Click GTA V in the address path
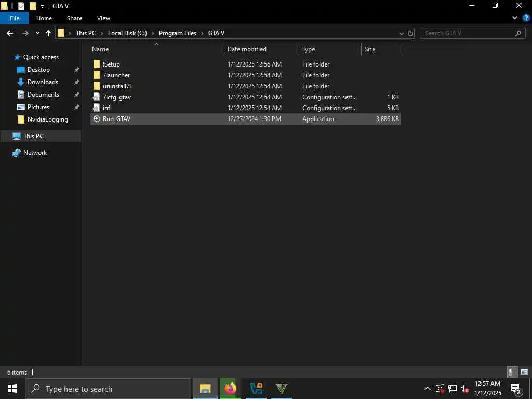This screenshot has height=399, width=532. pos(216,33)
